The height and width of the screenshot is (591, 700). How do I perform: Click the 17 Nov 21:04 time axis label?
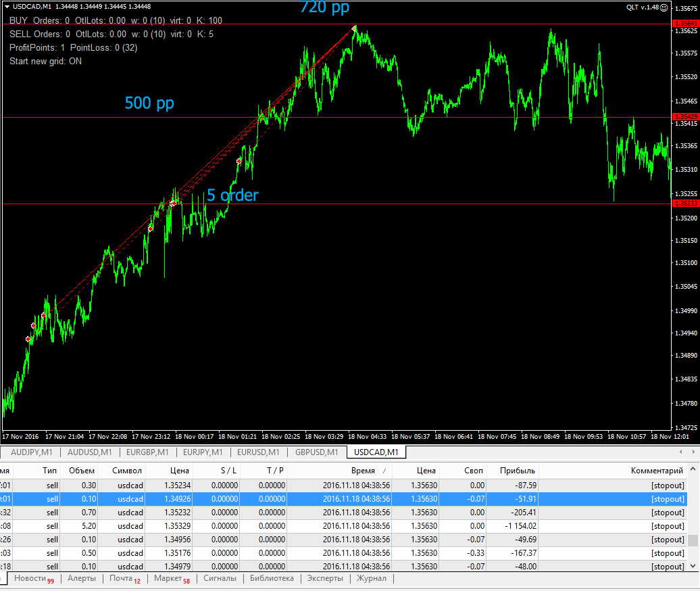click(64, 436)
